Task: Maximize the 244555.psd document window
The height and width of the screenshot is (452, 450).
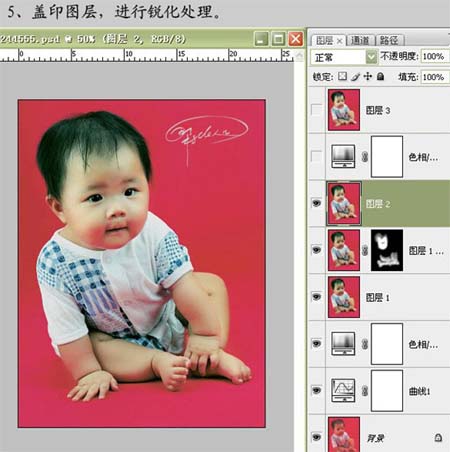Action: (x=278, y=39)
